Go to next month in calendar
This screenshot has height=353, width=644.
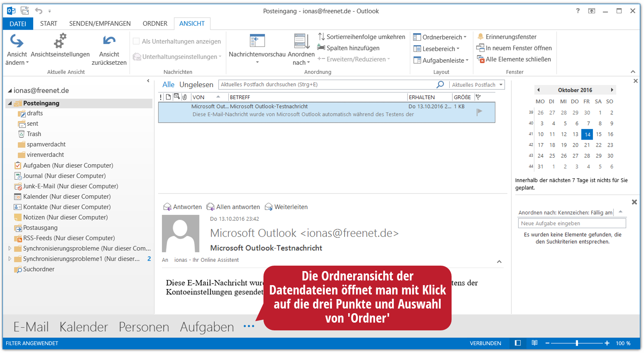click(x=612, y=90)
